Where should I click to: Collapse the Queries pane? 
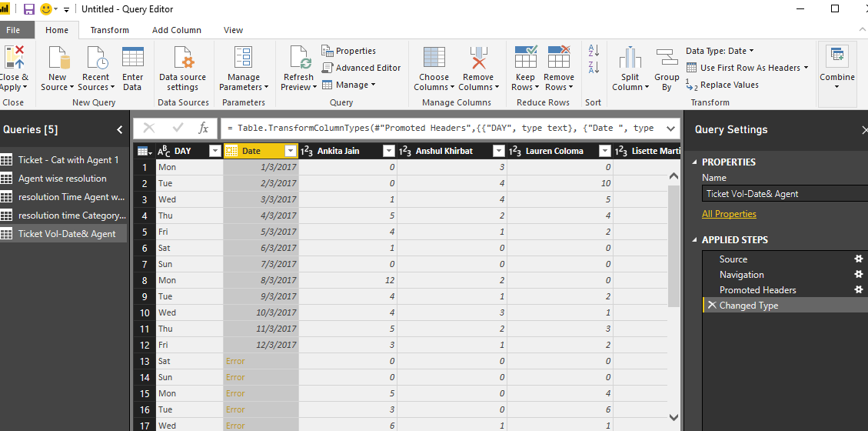[x=120, y=129]
